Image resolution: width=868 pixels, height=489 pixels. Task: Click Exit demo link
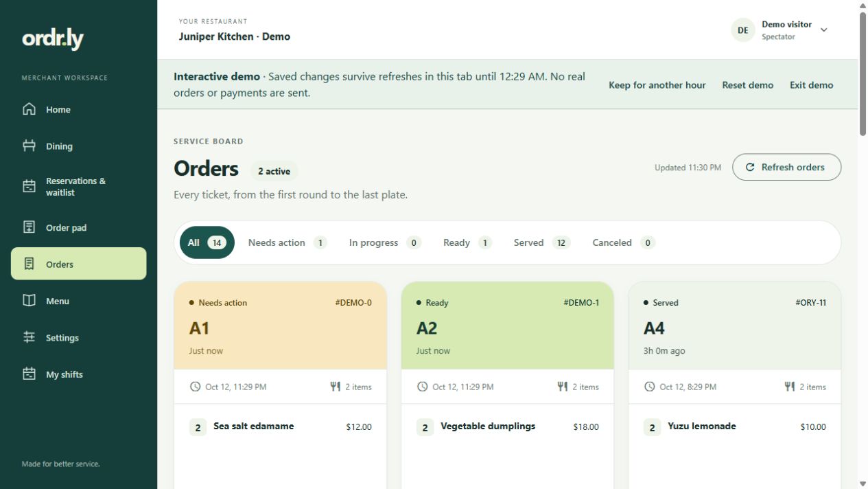811,85
